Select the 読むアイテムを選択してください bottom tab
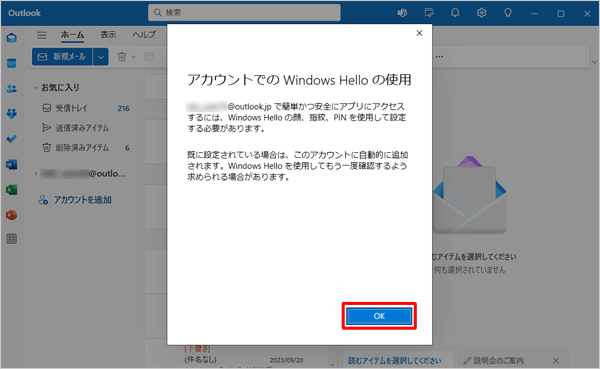 pyautogui.click(x=395, y=361)
